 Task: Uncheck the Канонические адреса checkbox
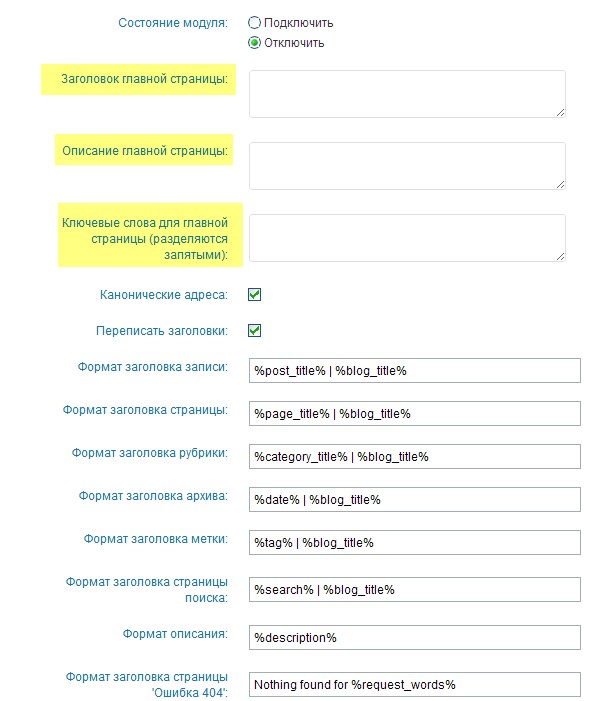pos(254,295)
